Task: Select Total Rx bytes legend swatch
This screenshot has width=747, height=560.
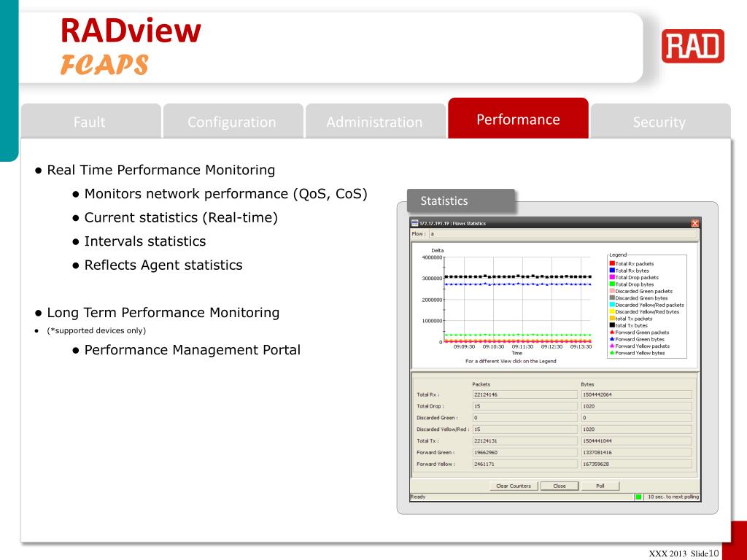Action: pos(612,270)
